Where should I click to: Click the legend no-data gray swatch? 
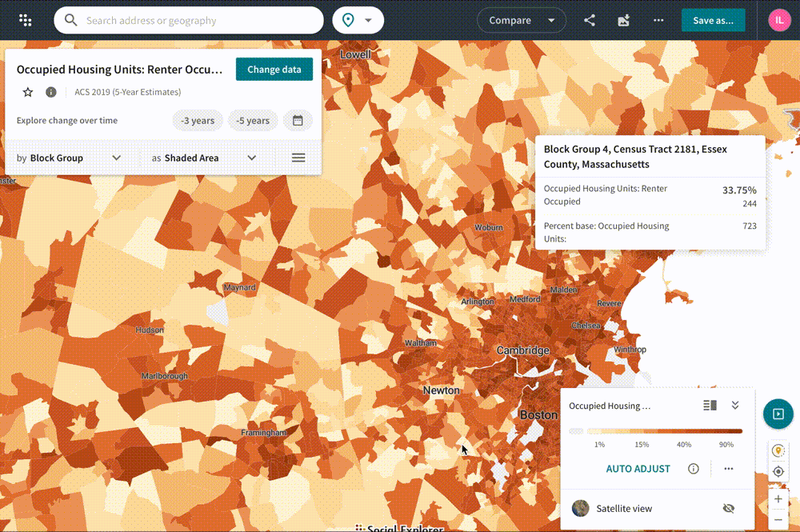click(x=576, y=431)
